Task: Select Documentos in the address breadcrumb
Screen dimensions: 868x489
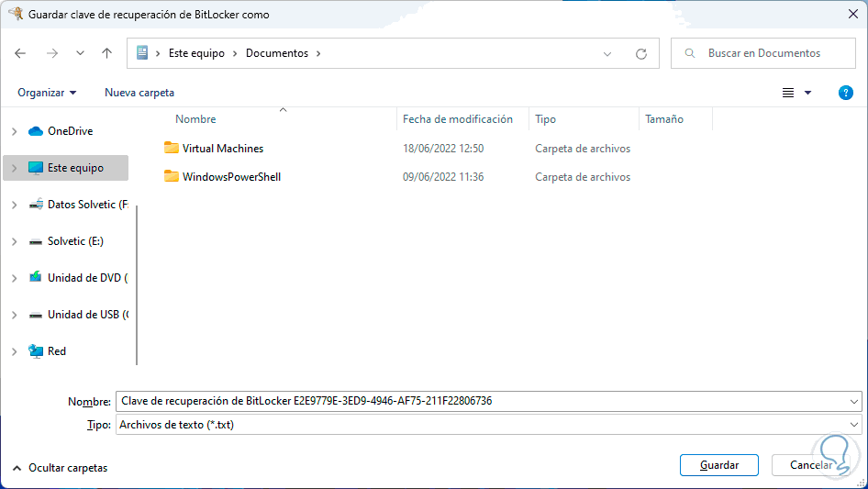Action: pyautogui.click(x=277, y=53)
